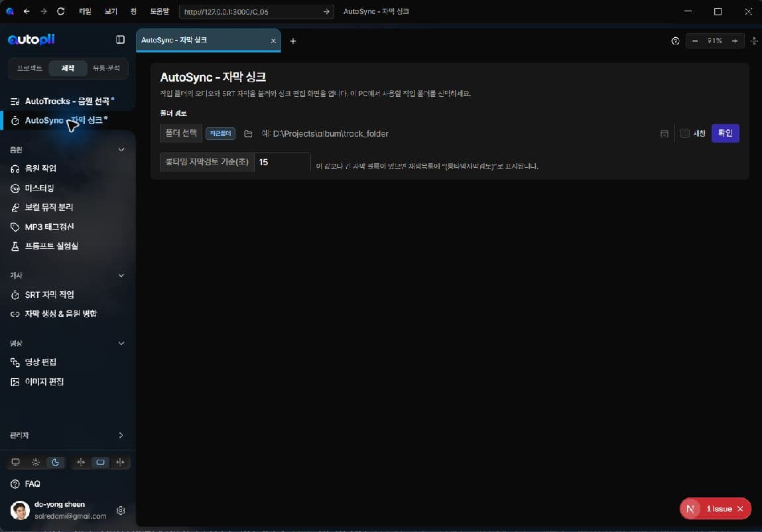
Task: Open the 파일 menu
Action: click(x=85, y=11)
